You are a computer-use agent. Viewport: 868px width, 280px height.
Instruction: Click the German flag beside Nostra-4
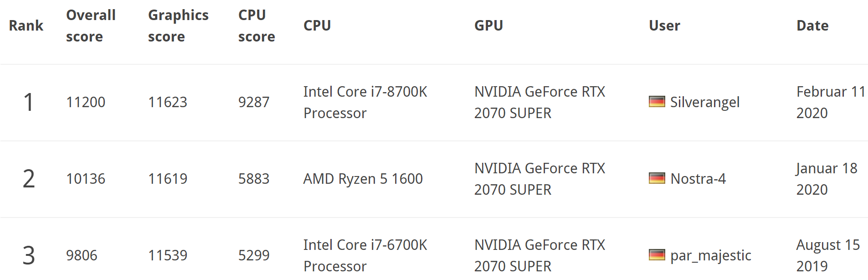[x=657, y=178]
